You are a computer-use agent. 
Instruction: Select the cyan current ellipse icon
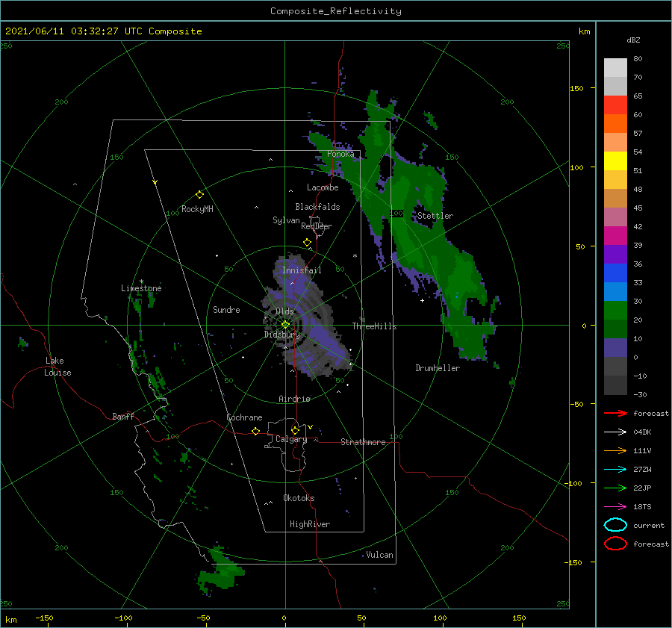tap(615, 525)
